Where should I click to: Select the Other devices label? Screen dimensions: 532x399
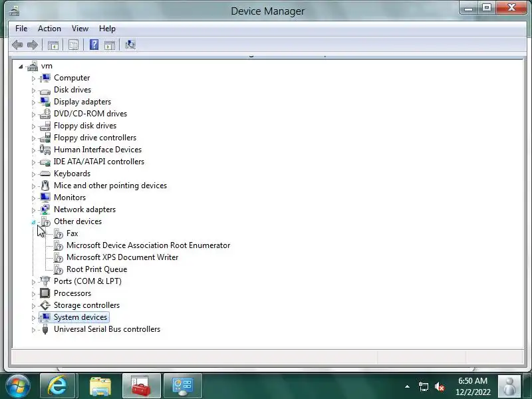[x=78, y=221]
